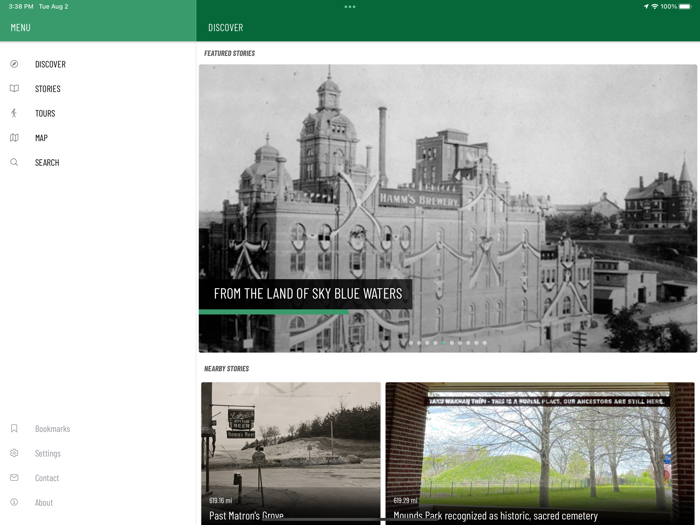Click the '619.16 mi' distance label
Image resolution: width=700 pixels, height=525 pixels.
click(x=221, y=500)
